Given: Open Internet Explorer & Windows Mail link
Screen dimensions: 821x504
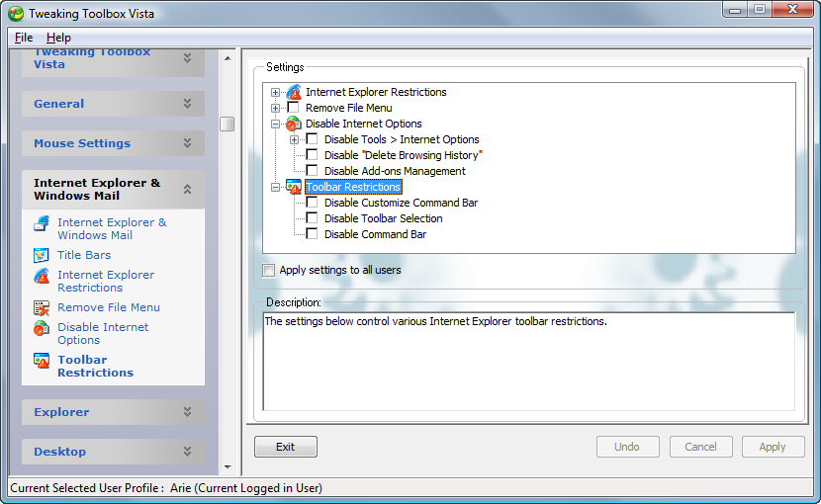Looking at the screenshot, I should (112, 228).
